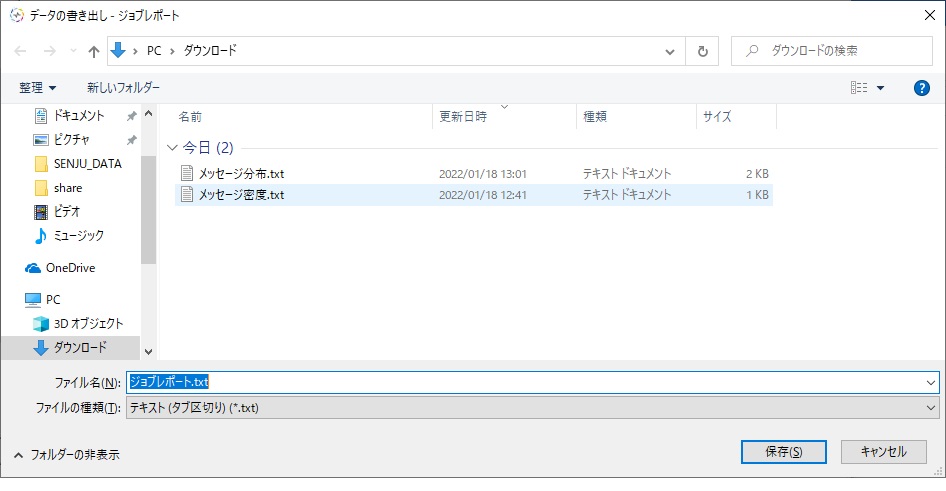The width and height of the screenshot is (946, 491).
Task: Click the メッセージ分布.txt file icon
Action: click(187, 173)
